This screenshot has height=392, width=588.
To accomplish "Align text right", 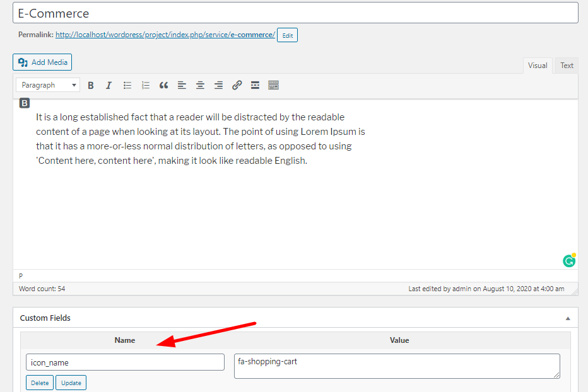I will click(218, 86).
